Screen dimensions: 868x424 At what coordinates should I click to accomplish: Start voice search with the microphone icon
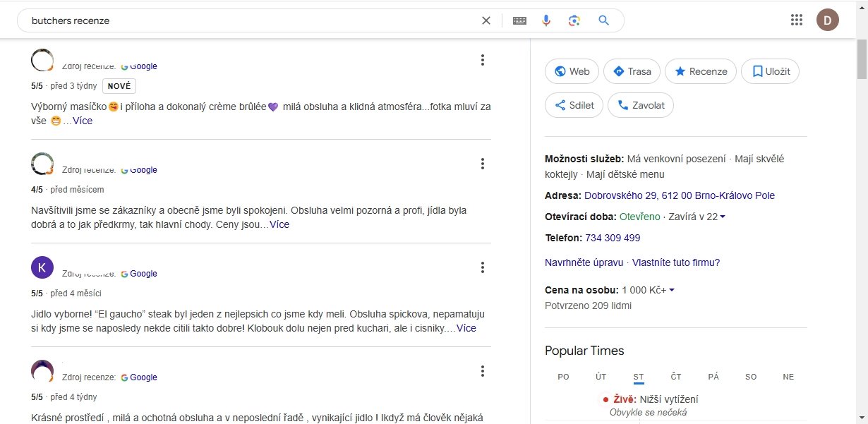coord(545,20)
